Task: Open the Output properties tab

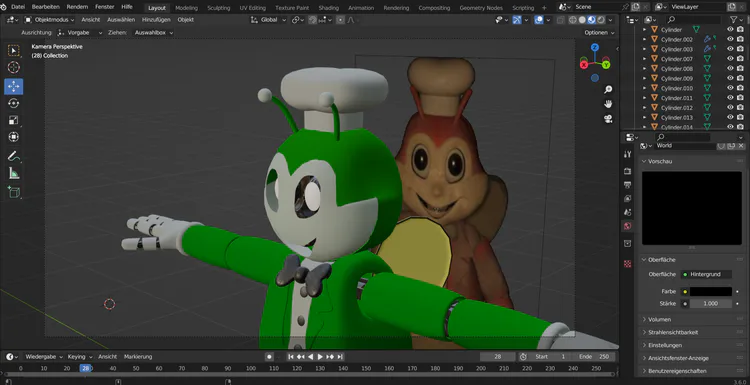Action: (628, 185)
